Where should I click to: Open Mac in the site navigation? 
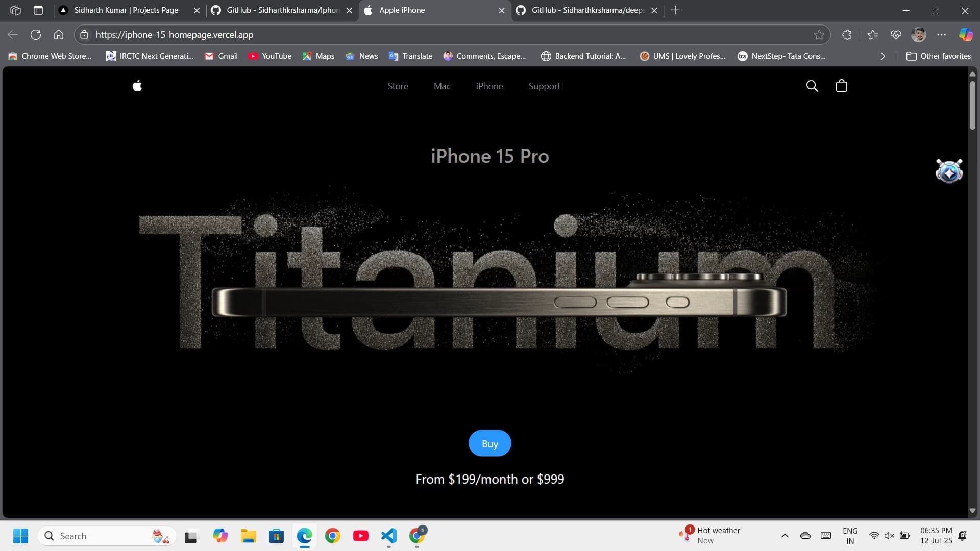coord(442,86)
